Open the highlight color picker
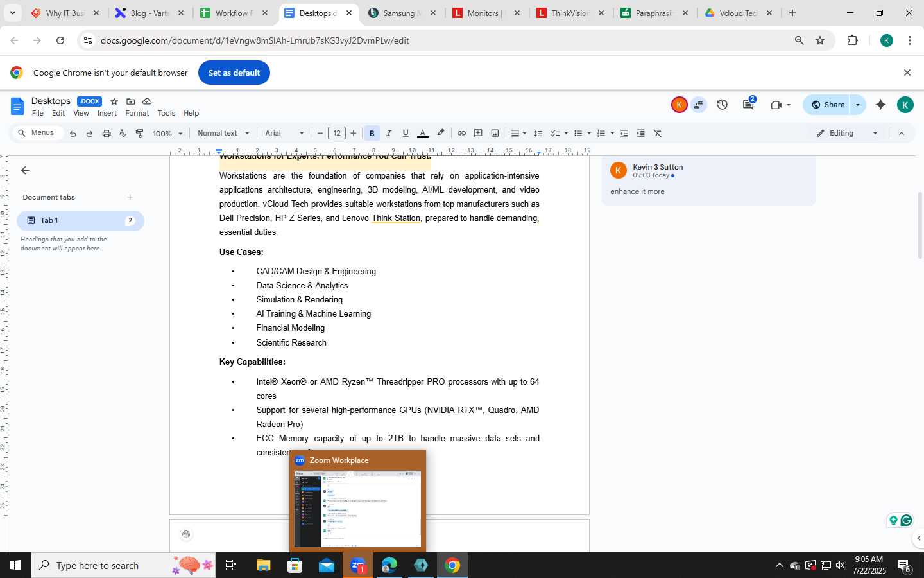924x578 pixels. pyautogui.click(x=441, y=134)
